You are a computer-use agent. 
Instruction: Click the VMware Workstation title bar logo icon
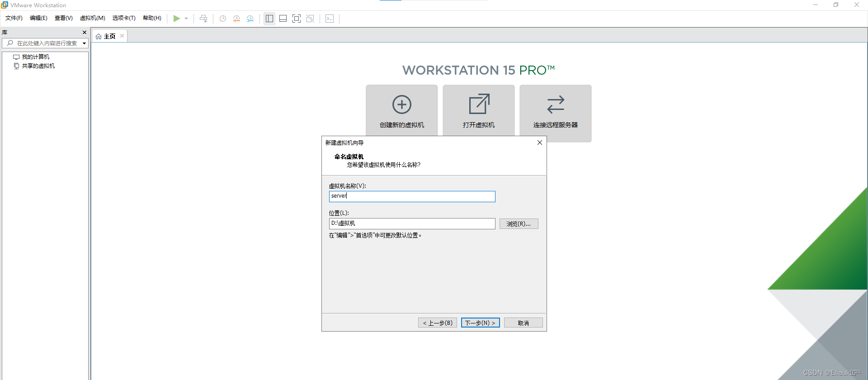click(5, 5)
